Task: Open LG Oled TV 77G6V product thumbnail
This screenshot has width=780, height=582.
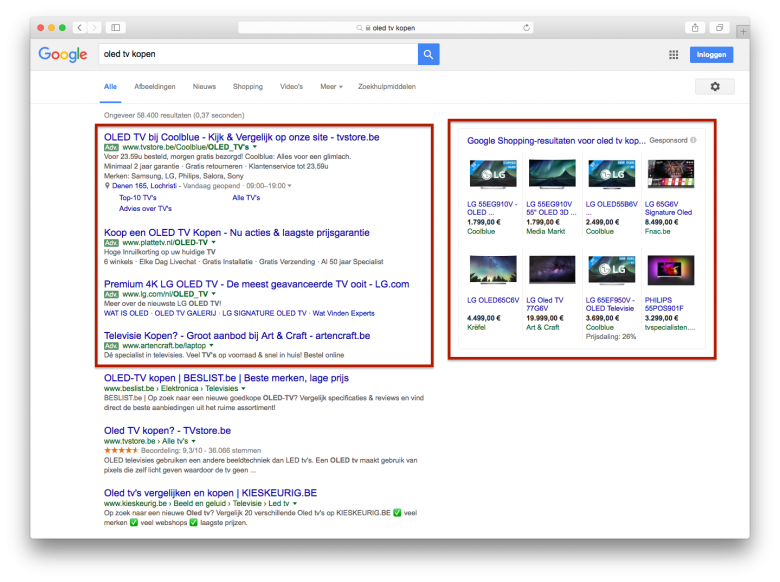Action: (x=552, y=269)
